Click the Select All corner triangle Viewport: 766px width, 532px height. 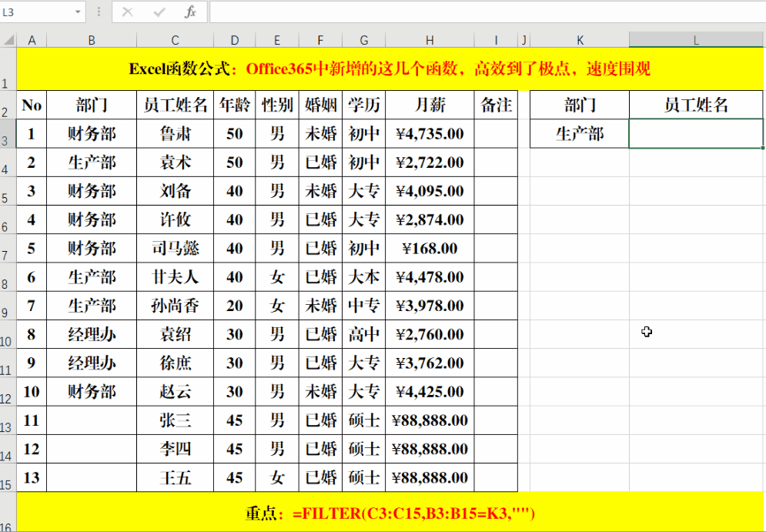pyautogui.click(x=8, y=40)
